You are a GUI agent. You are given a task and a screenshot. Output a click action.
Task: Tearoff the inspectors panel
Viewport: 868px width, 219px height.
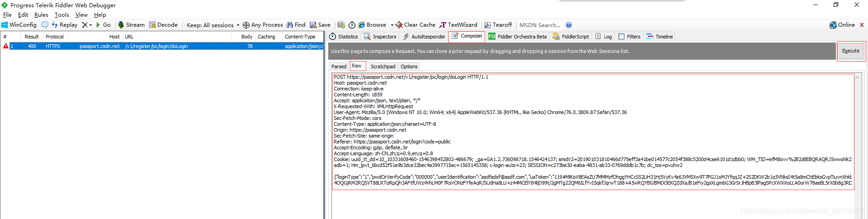(x=498, y=25)
